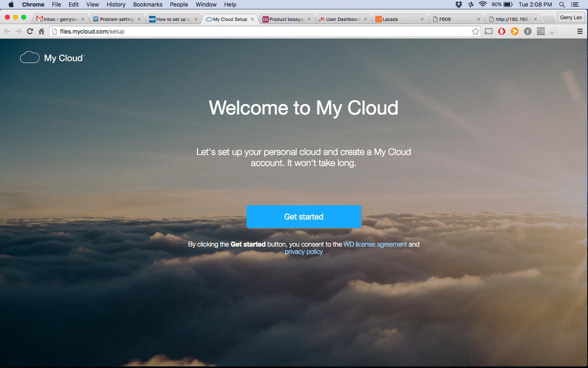Click the faded tags extension icon

pyautogui.click(x=554, y=31)
